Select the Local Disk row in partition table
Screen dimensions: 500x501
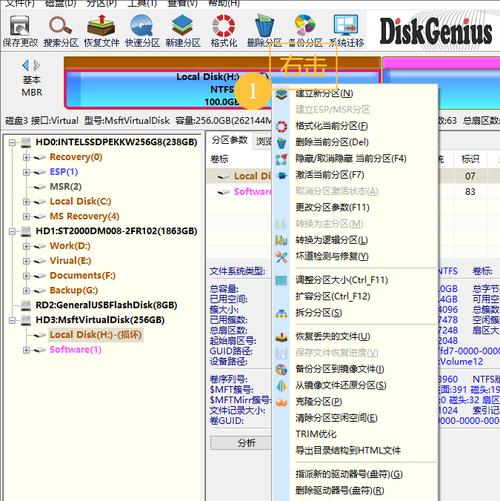(252, 176)
